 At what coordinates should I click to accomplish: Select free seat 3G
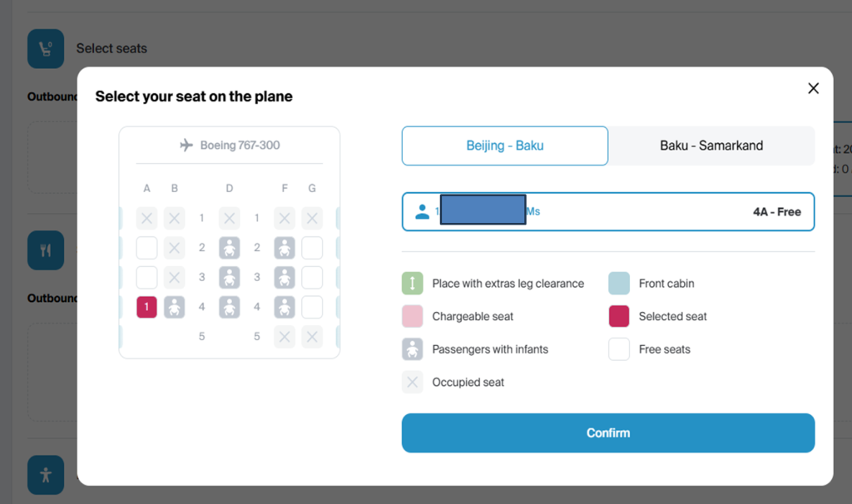coord(312,278)
